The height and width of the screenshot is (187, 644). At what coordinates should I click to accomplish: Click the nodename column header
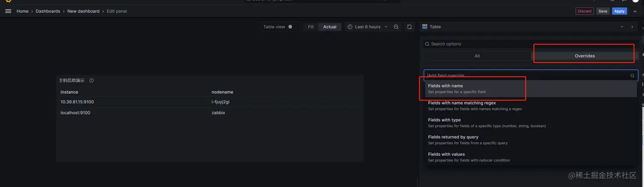[222, 92]
